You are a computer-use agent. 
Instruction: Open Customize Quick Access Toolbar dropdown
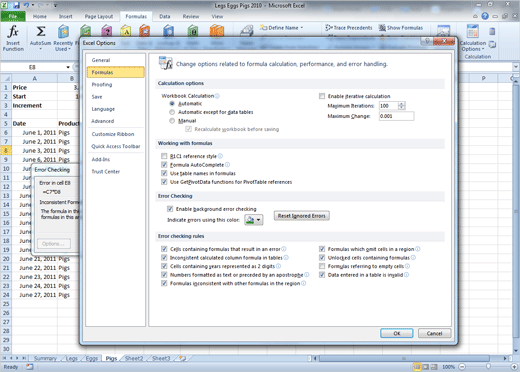pos(55,5)
